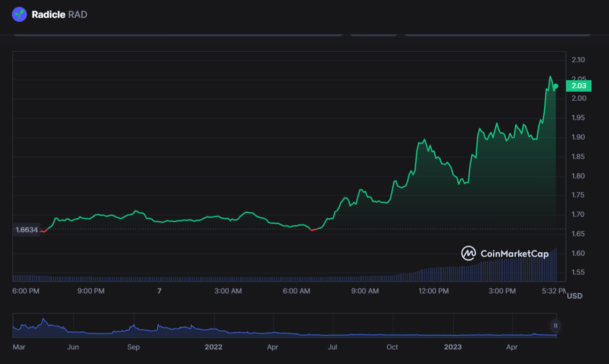Click the 2023 year label in navigator
This screenshot has width=609, height=364.
(x=453, y=347)
